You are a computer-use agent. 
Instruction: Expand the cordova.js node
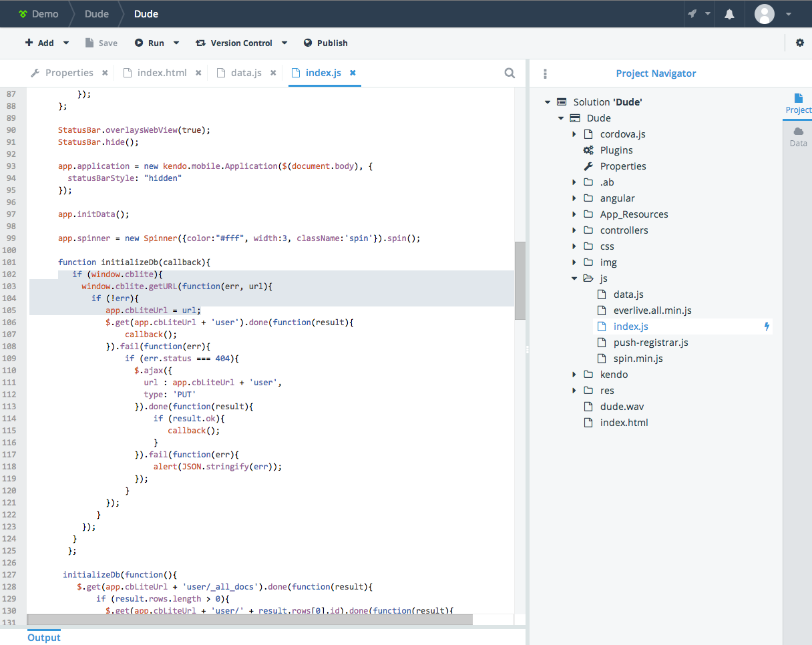click(x=574, y=134)
